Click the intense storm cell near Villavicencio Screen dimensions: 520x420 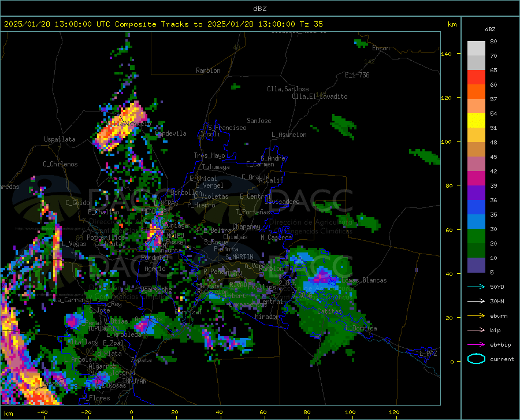click(120, 128)
